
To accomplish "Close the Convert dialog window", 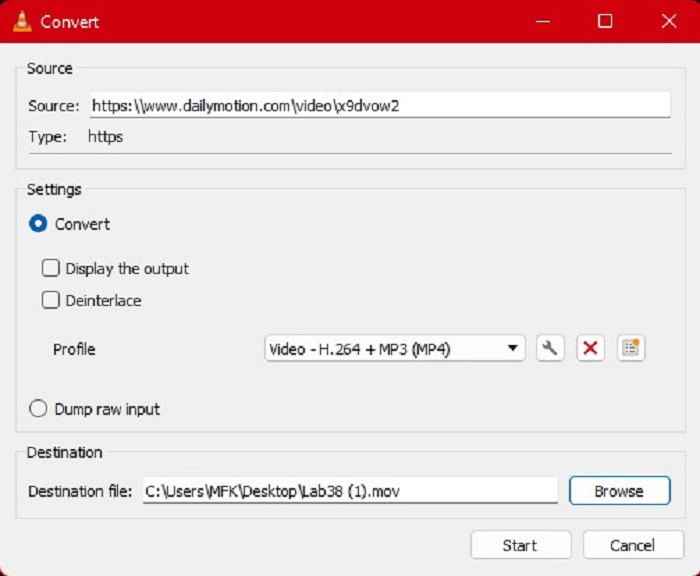I will (669, 21).
